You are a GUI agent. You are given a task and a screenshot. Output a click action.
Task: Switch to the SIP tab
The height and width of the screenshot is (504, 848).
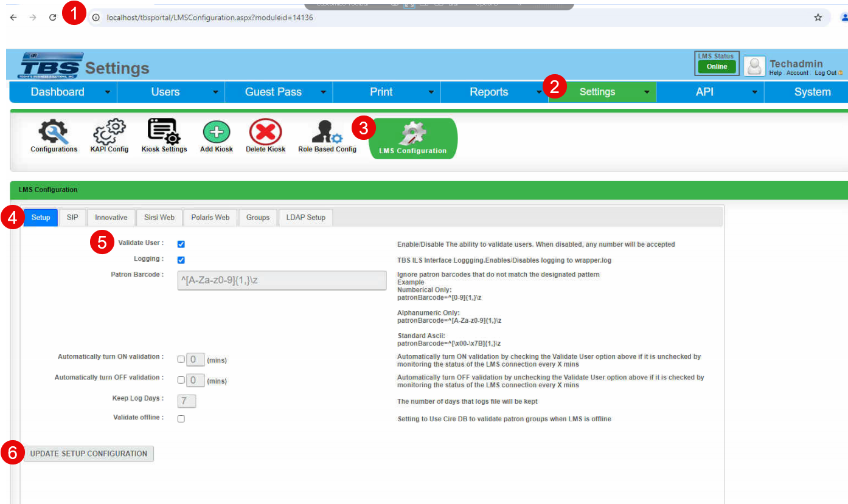[x=72, y=218]
